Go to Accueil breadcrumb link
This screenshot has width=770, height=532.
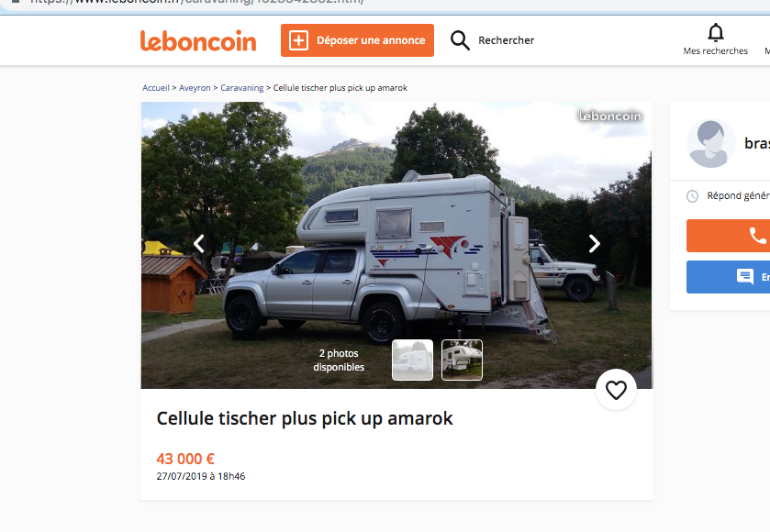(x=156, y=88)
